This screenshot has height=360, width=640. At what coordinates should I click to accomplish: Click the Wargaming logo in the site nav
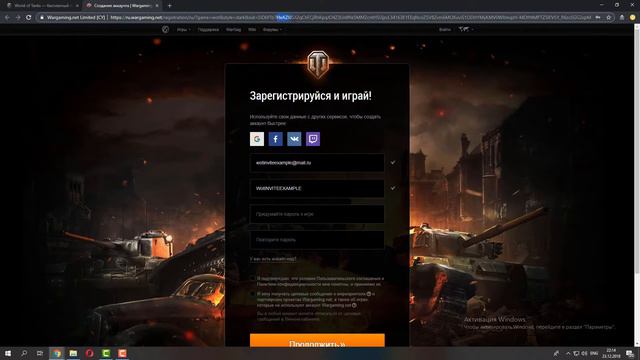pos(165,29)
